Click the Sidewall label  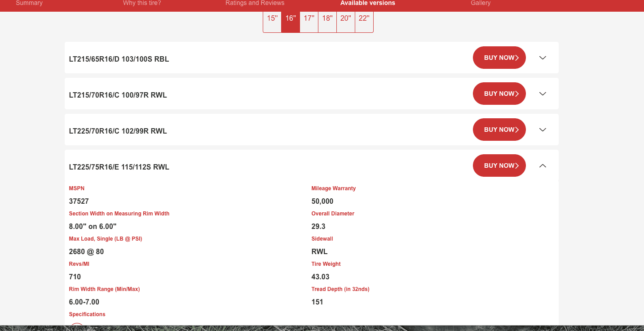point(322,239)
